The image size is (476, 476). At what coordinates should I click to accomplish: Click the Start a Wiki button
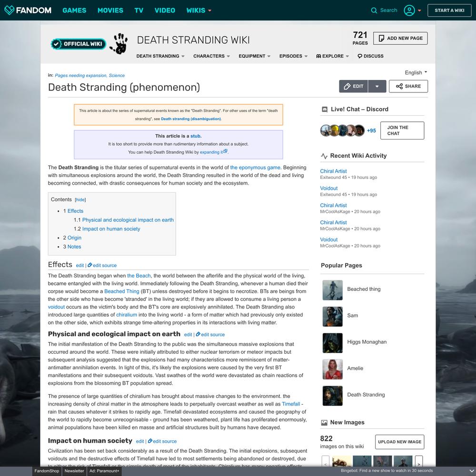[449, 10]
